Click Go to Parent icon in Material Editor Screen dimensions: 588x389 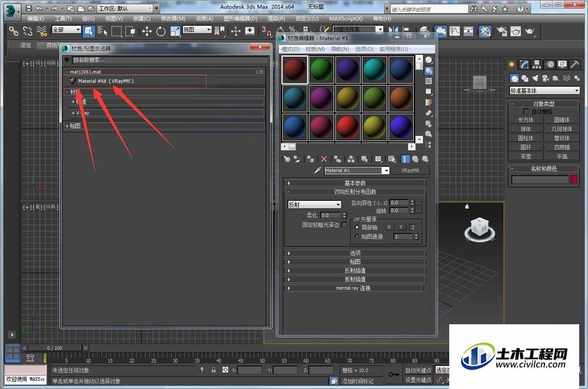click(415, 159)
